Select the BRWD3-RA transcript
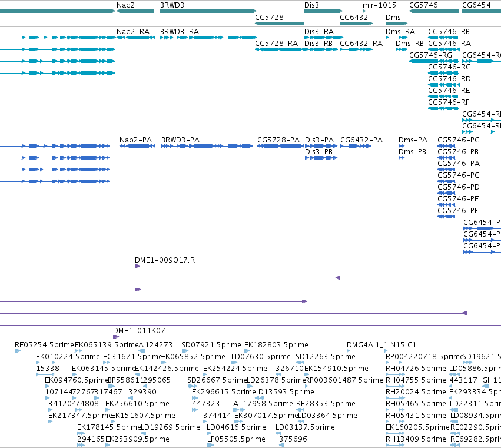501x448 pixels. pos(208,38)
